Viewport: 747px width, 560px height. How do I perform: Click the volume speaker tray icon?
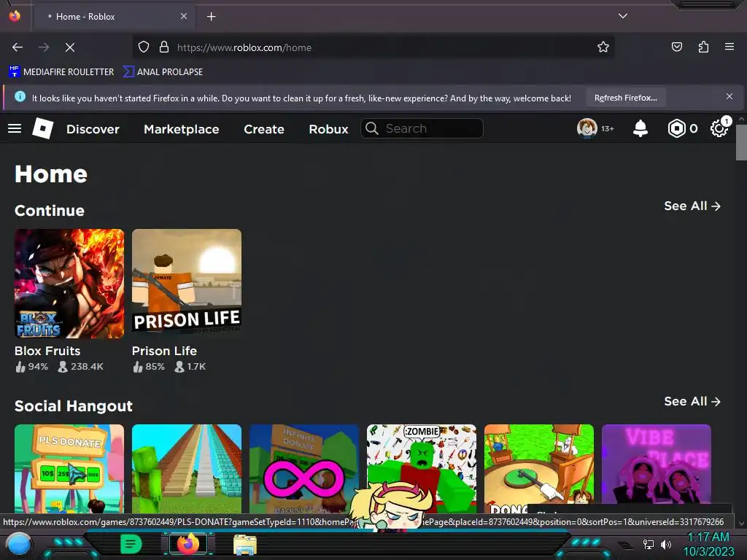coord(666,544)
